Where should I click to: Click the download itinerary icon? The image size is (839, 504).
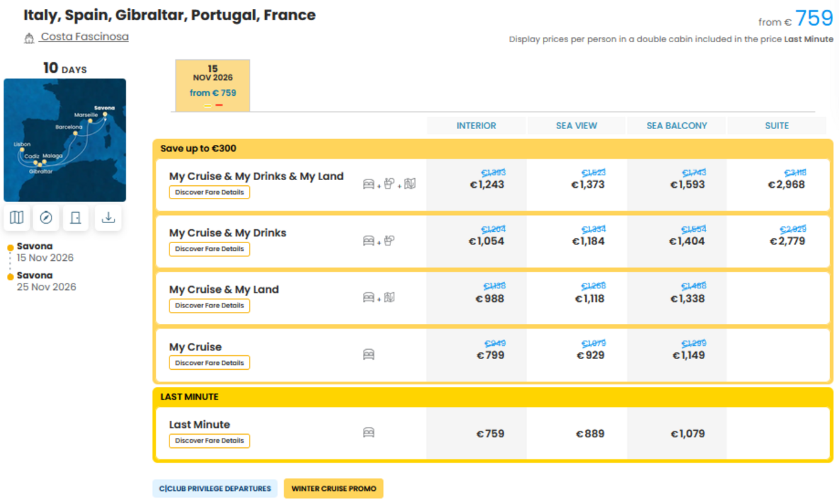(x=108, y=218)
